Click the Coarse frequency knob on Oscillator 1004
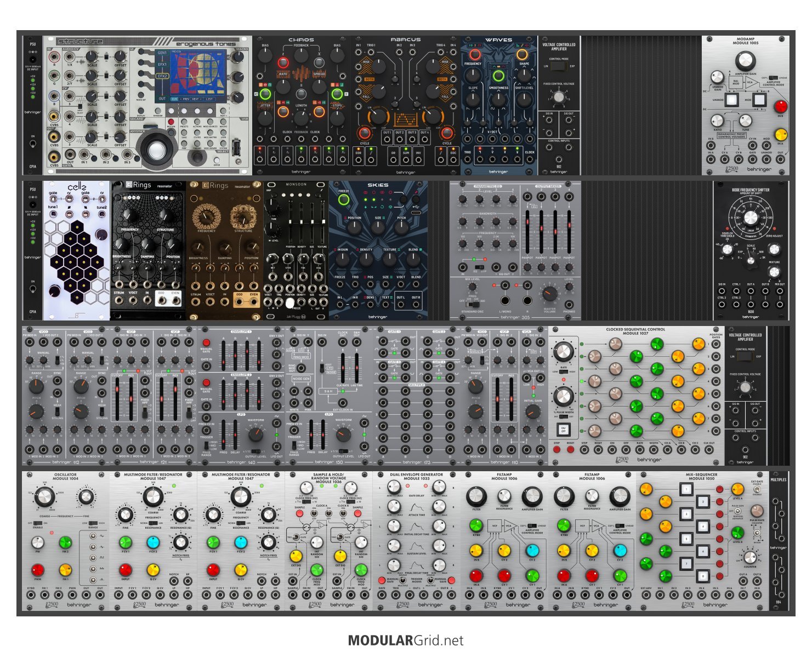This screenshot has width=812, height=652. [x=44, y=497]
